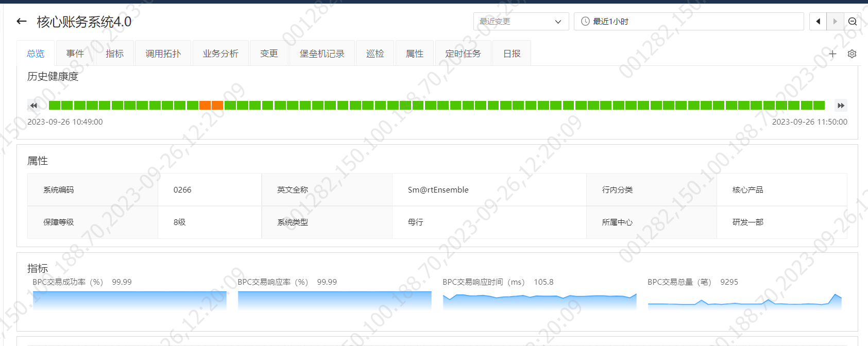Select the first orange health block
The height and width of the screenshot is (346, 868).
point(205,106)
